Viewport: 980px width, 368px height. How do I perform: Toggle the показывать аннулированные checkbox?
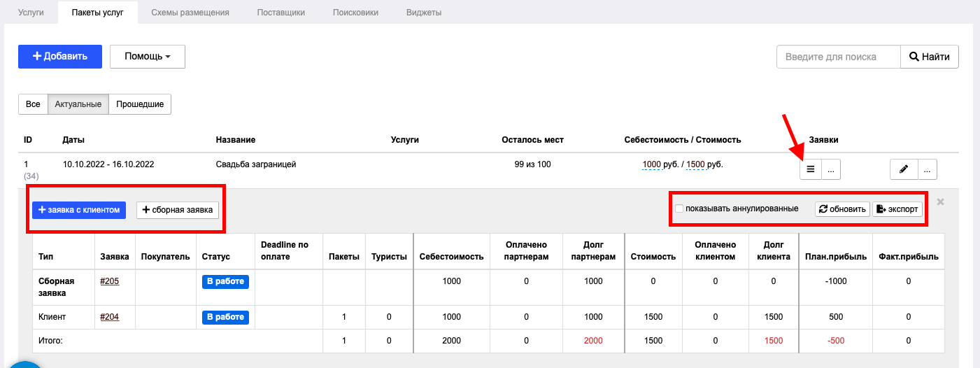pos(679,208)
